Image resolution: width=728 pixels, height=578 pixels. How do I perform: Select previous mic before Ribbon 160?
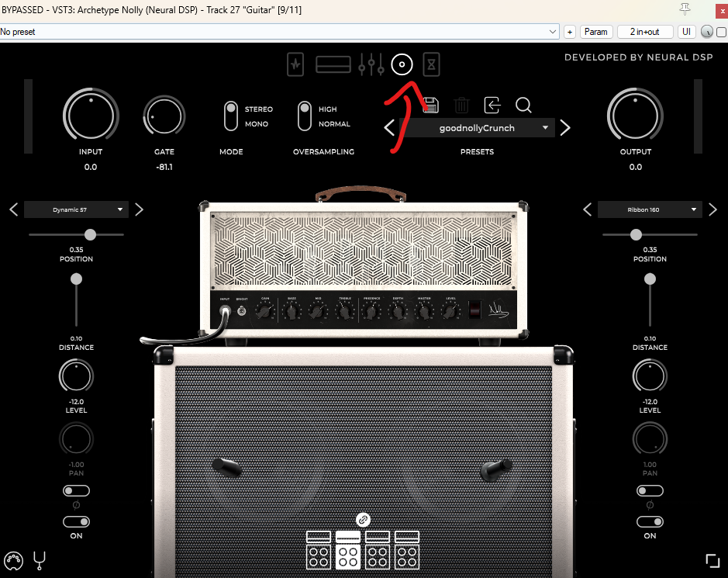[588, 209]
